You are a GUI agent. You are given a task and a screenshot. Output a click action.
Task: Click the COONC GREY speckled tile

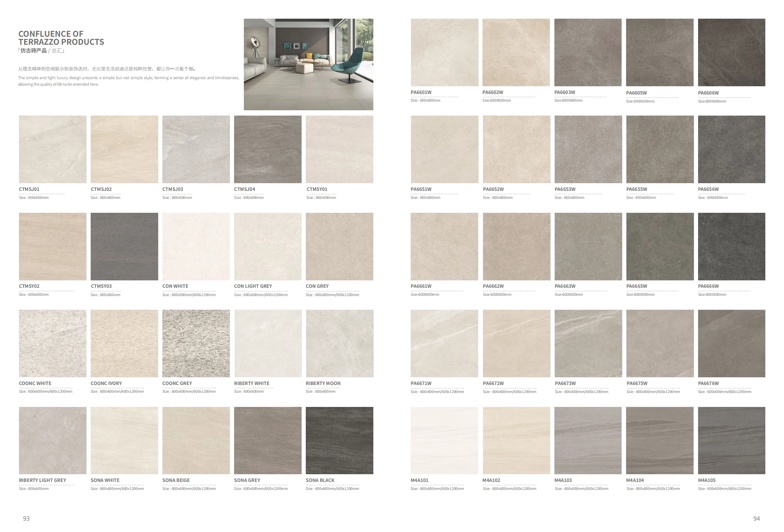[x=196, y=343]
